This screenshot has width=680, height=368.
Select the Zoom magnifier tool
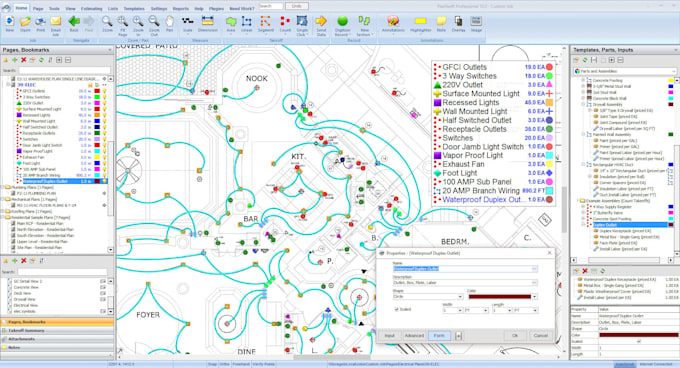pos(107,21)
